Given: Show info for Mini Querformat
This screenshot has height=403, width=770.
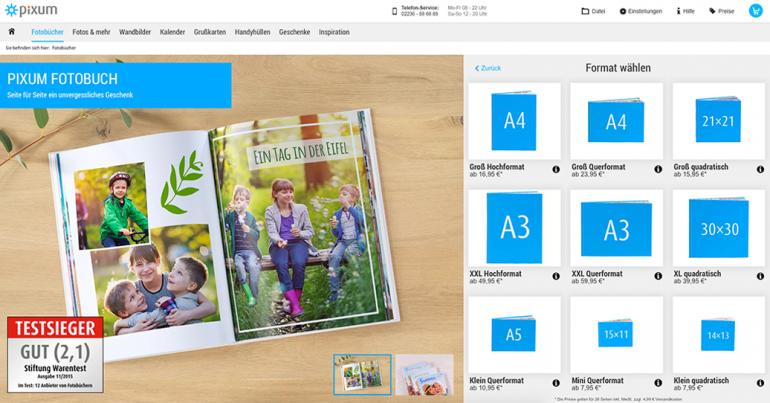Looking at the screenshot, I should coord(658,383).
